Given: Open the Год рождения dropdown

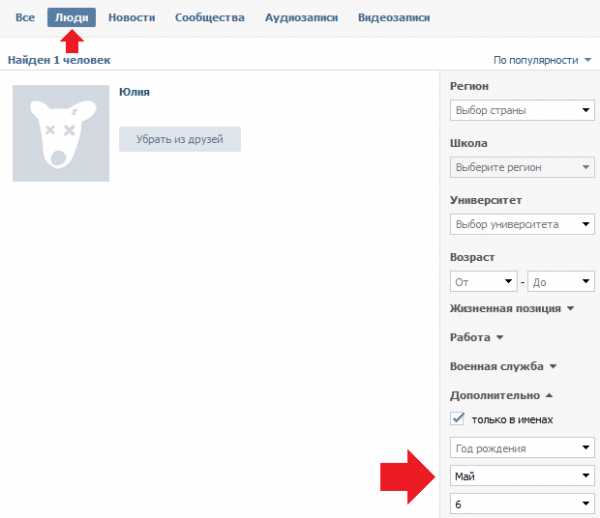Looking at the screenshot, I should pyautogui.click(x=522, y=448).
